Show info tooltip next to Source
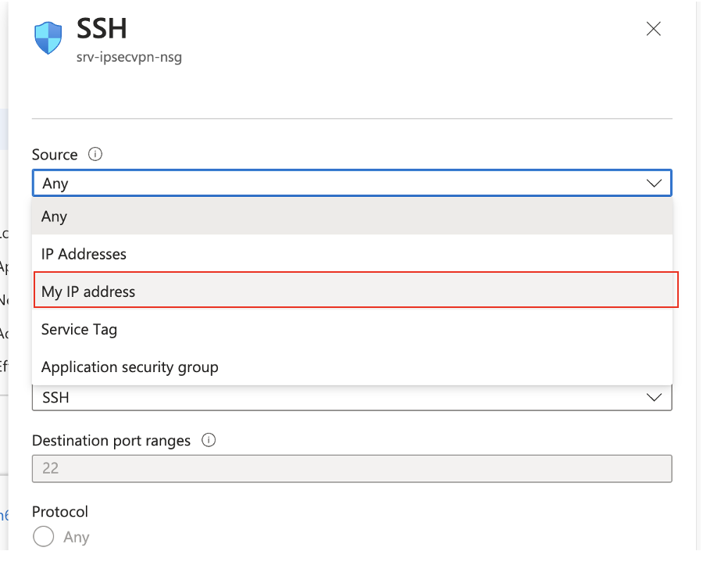 click(95, 154)
